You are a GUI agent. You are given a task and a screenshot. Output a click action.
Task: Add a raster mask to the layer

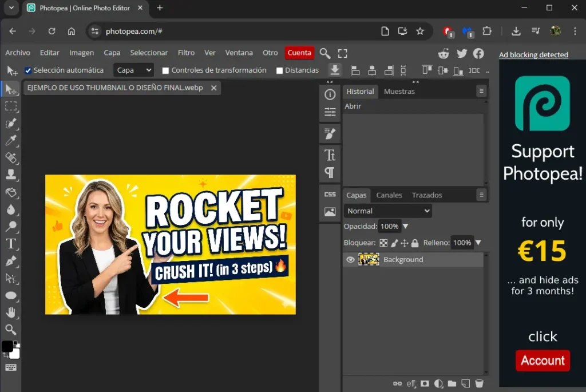click(x=425, y=383)
